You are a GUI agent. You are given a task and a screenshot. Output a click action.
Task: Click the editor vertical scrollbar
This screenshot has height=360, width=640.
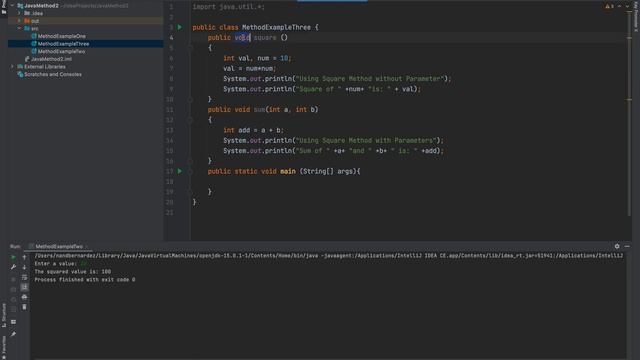[629, 114]
